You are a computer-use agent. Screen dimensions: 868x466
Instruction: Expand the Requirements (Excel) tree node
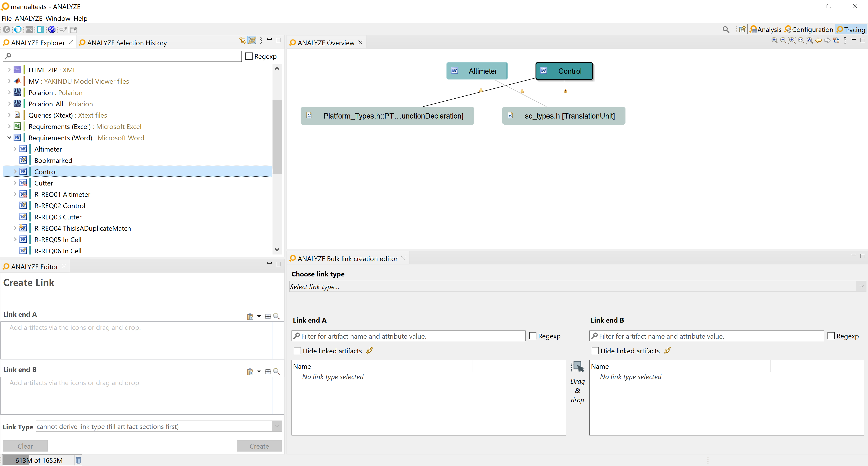coord(9,126)
